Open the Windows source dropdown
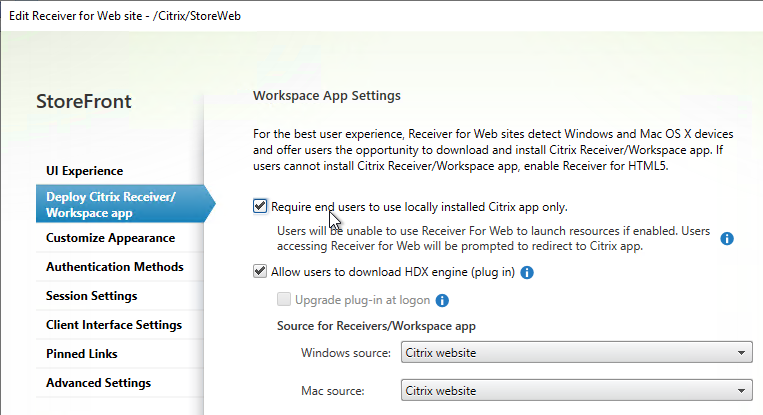Screen dimensions: 763x415 (577, 352)
